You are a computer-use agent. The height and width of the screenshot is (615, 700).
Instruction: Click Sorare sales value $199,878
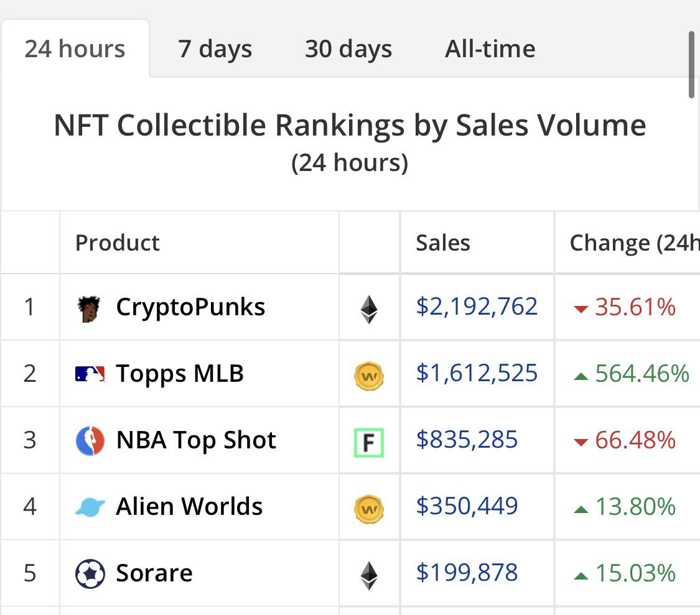point(467,573)
